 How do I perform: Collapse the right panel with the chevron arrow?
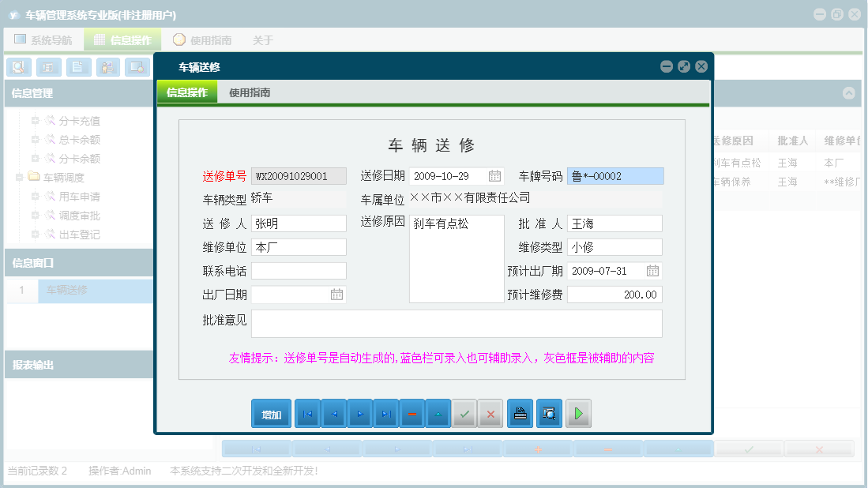[849, 92]
